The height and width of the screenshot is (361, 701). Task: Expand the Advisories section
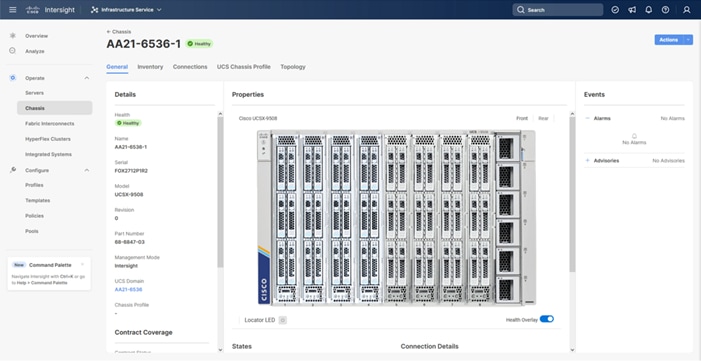coord(587,161)
